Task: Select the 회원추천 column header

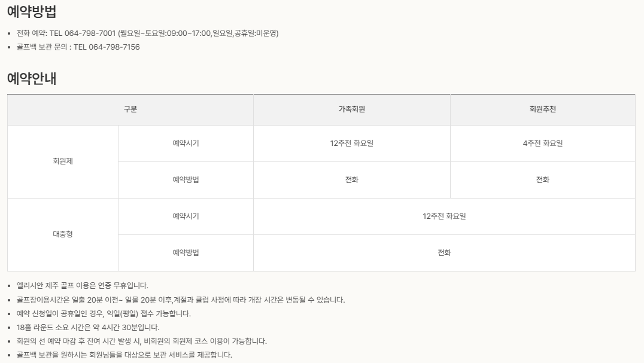Action: [542, 109]
